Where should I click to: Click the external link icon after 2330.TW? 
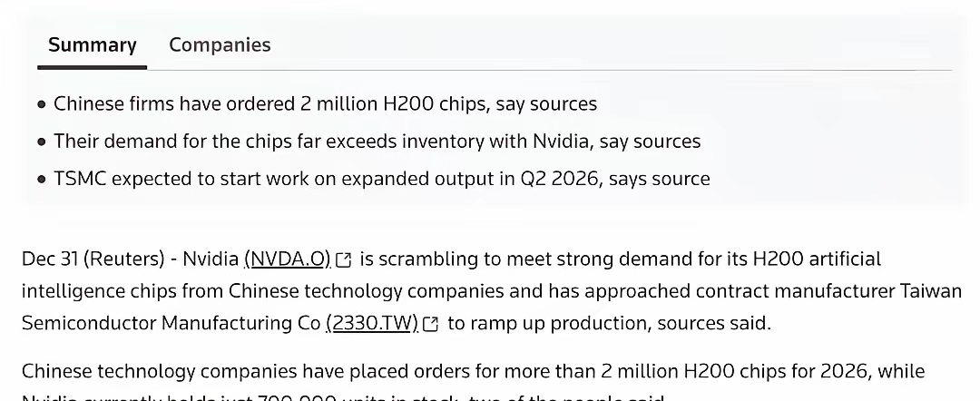[431, 324]
